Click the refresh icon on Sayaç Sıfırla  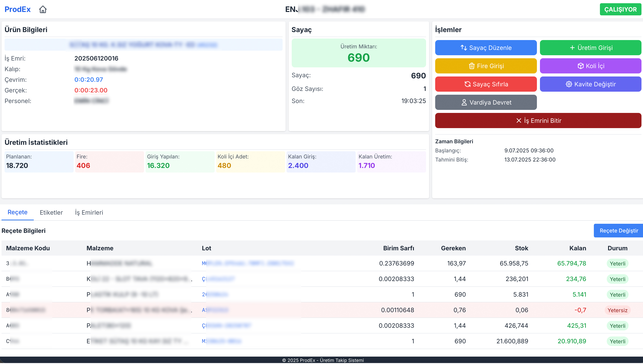coord(467,84)
